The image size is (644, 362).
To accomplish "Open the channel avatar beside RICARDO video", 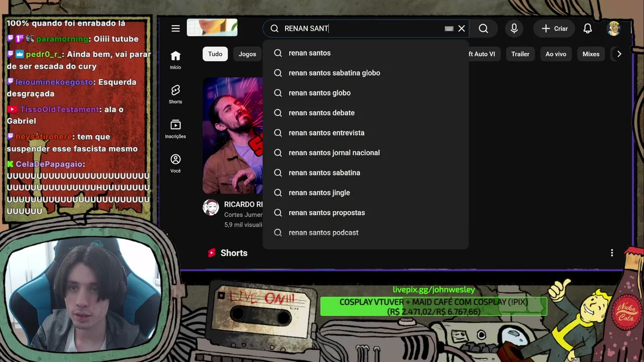I will pos(211,207).
